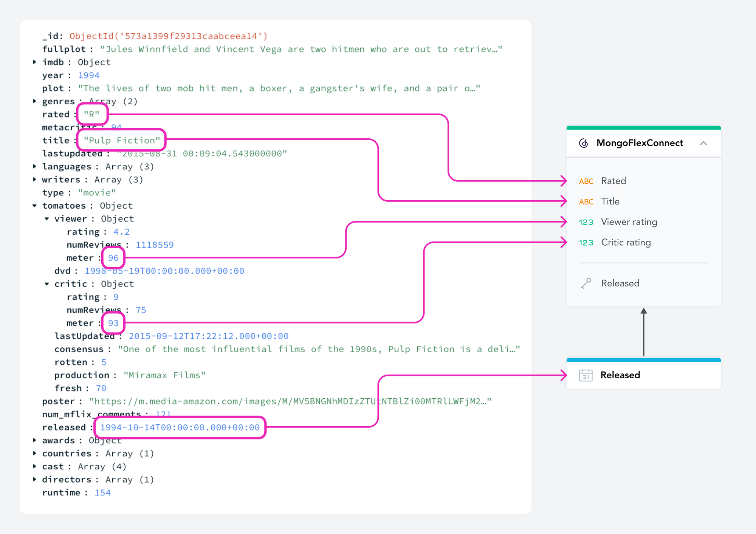The image size is (756, 534).
Task: Expand the writers Array field
Action: (35, 180)
